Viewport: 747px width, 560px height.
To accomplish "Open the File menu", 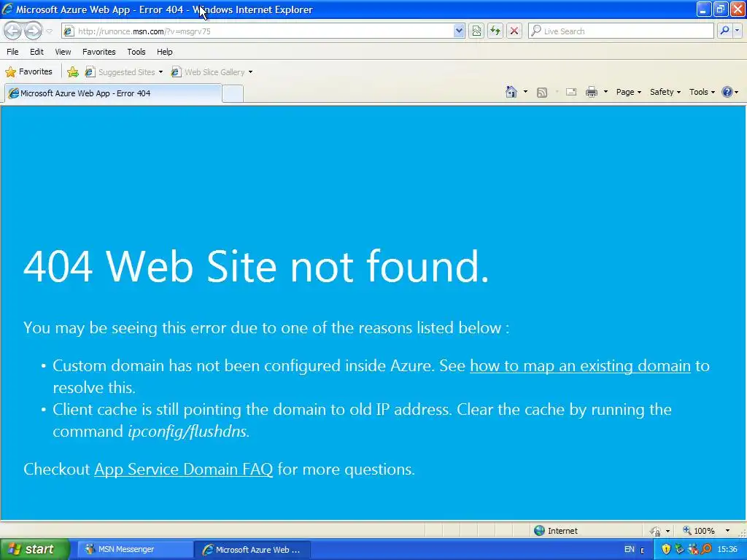I will (12, 52).
